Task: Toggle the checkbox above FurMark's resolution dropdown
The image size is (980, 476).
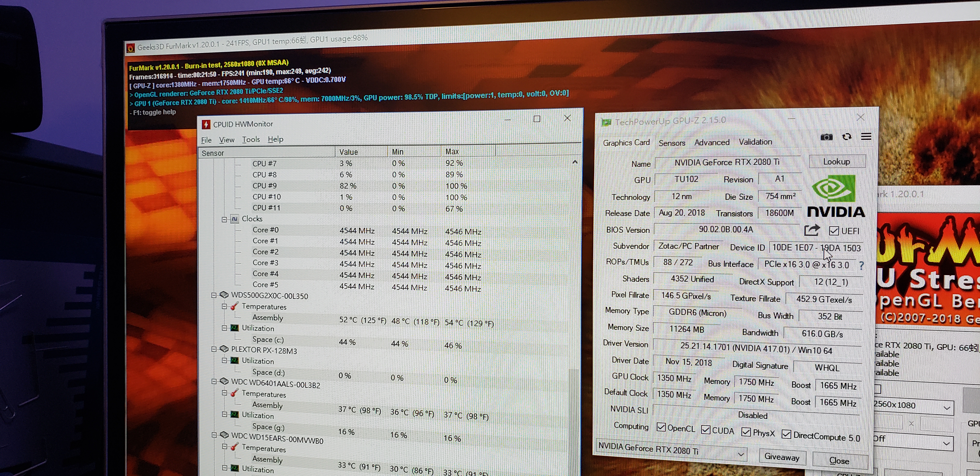Action: 878,389
